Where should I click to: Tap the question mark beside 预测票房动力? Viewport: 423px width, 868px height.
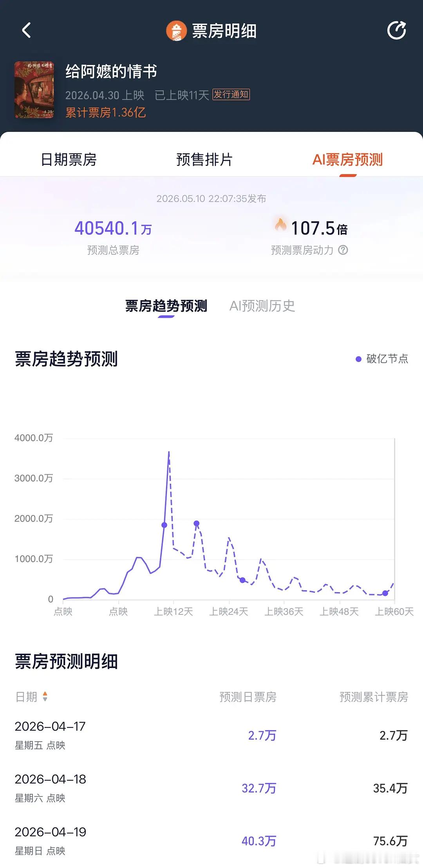(x=343, y=250)
